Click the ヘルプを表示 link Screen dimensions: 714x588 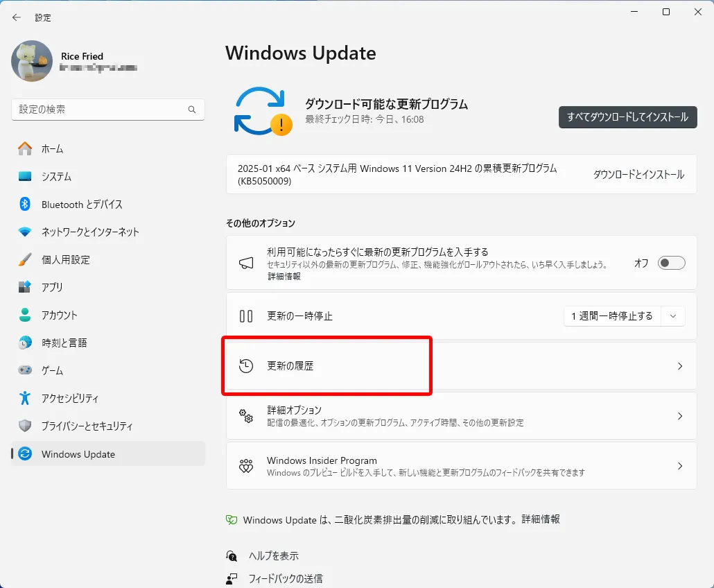click(x=273, y=555)
